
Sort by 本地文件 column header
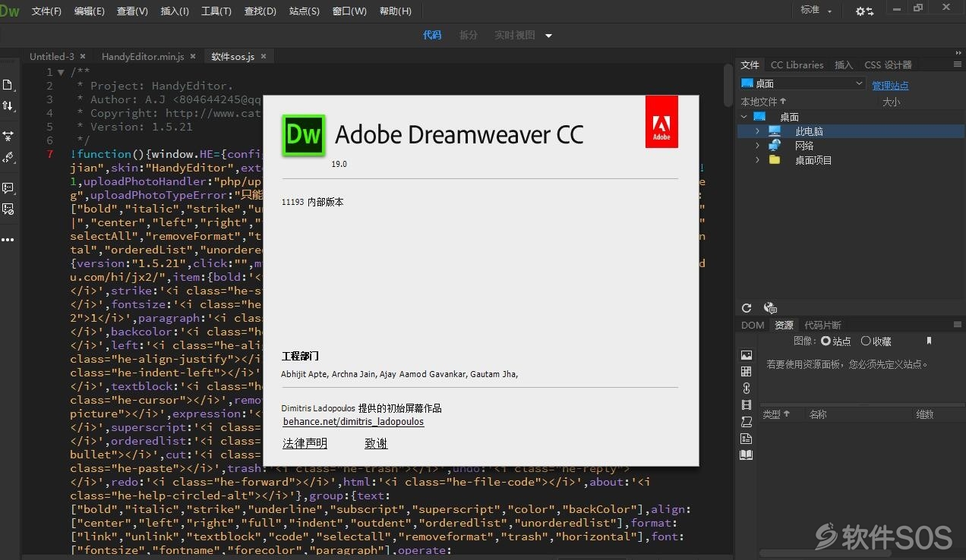[763, 101]
